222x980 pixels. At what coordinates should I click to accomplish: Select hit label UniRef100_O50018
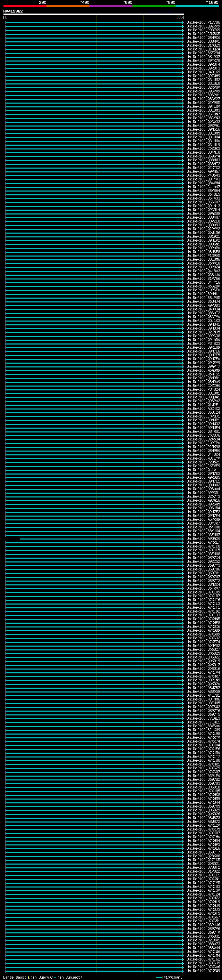point(203,263)
